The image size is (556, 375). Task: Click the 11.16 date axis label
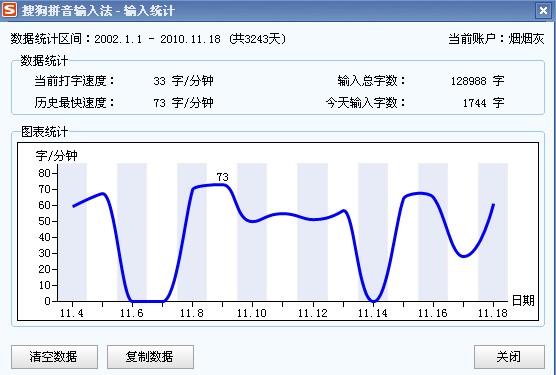coord(433,313)
